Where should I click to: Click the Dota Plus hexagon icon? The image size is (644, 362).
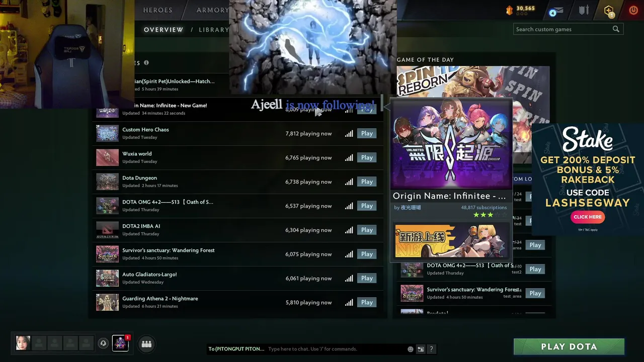pos(609,11)
